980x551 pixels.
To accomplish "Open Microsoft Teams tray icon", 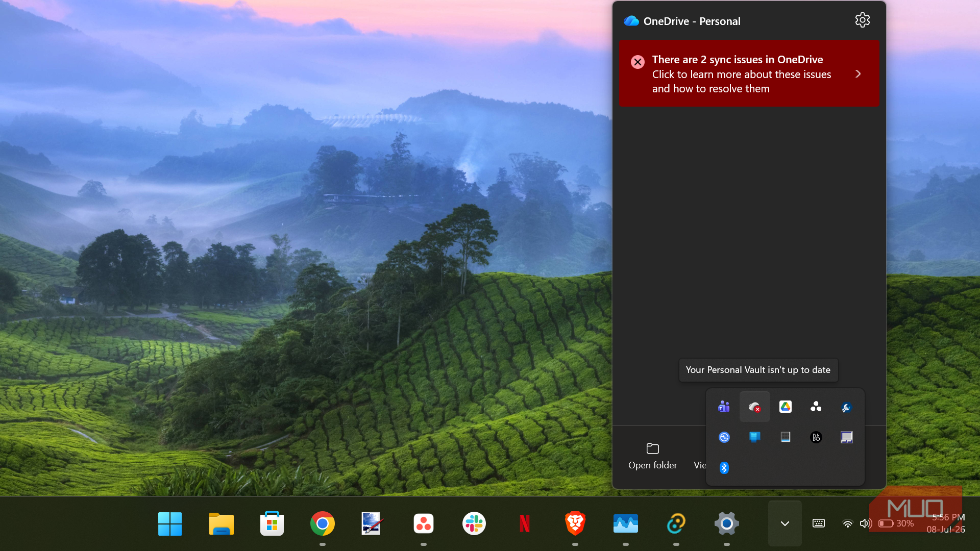I will click(724, 407).
